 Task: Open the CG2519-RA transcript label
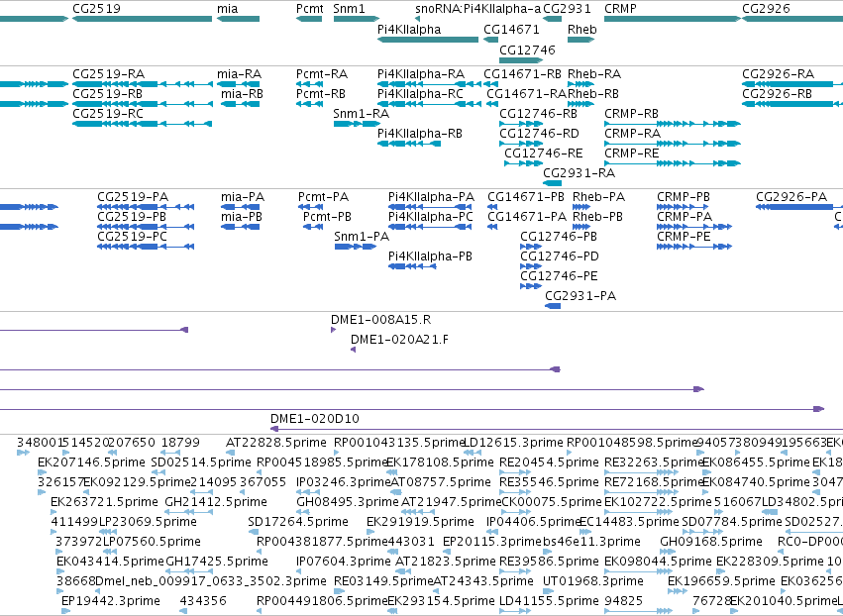point(109,73)
